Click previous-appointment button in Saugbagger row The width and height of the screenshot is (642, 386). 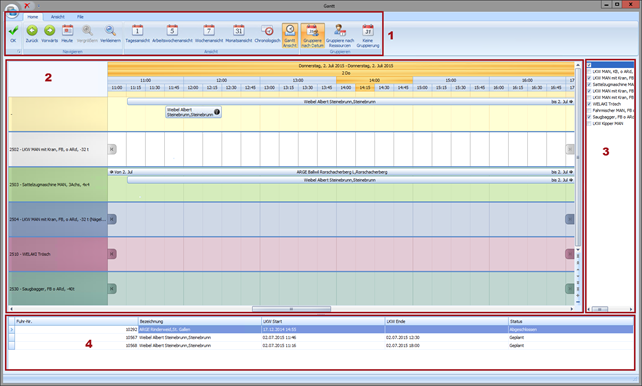click(112, 289)
